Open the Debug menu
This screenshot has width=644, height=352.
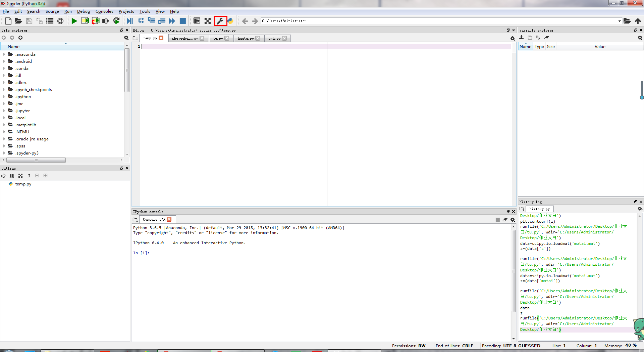pyautogui.click(x=84, y=11)
